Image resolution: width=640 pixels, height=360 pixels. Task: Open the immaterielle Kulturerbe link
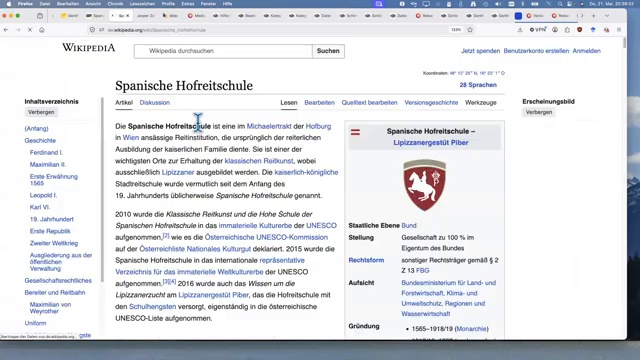[x=255, y=225]
